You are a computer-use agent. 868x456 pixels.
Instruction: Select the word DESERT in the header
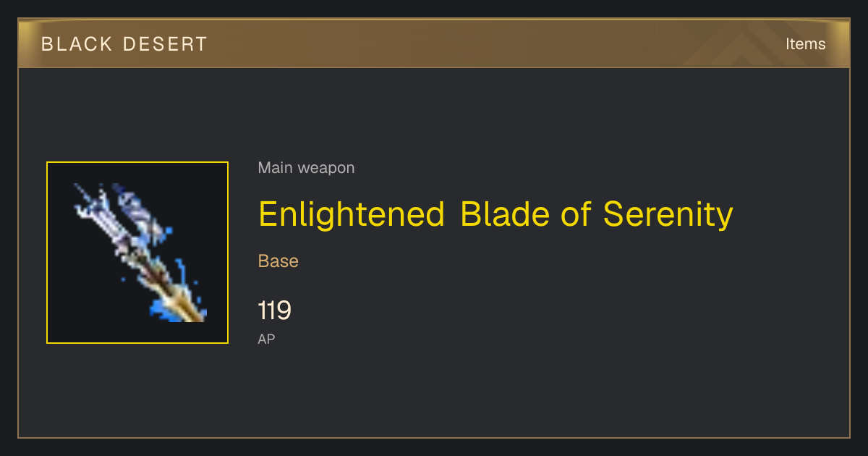[x=165, y=44]
